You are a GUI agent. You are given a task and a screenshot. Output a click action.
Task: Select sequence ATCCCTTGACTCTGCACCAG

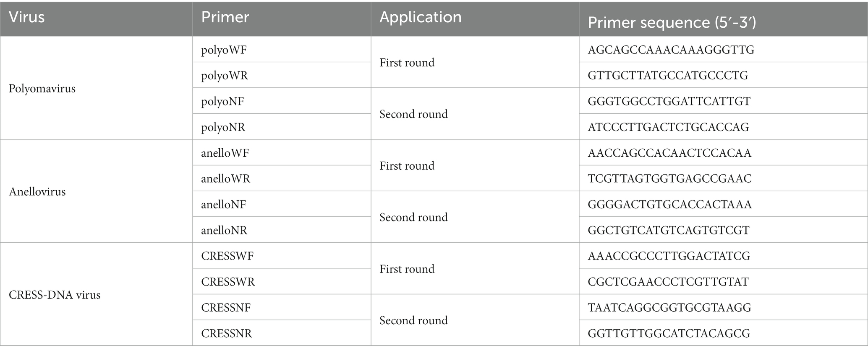[668, 127]
